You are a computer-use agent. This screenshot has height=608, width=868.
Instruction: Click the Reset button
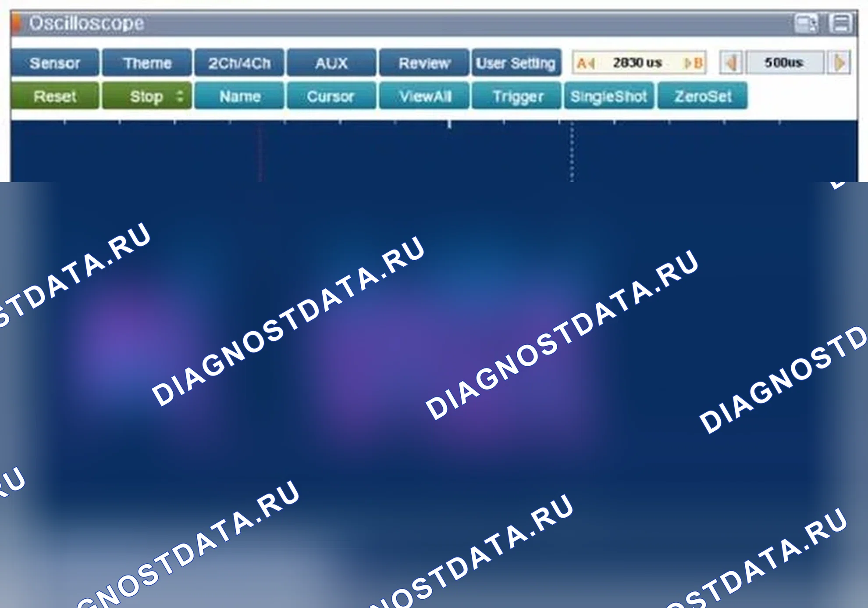(55, 96)
